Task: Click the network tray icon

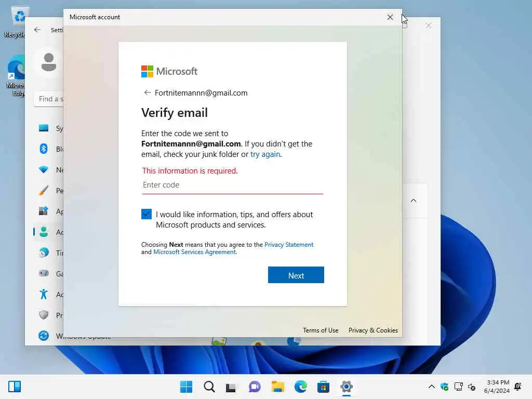Action: tap(458, 387)
